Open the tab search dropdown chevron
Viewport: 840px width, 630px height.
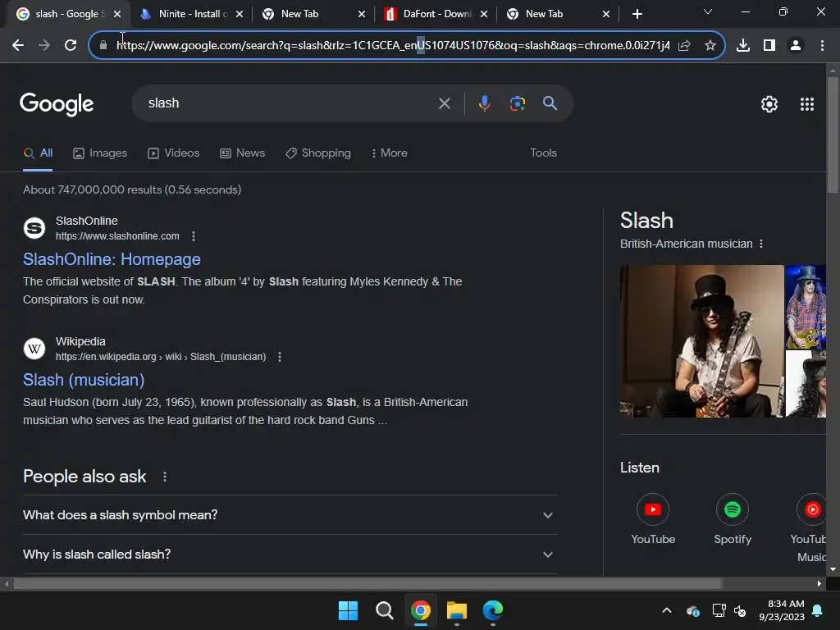click(708, 11)
